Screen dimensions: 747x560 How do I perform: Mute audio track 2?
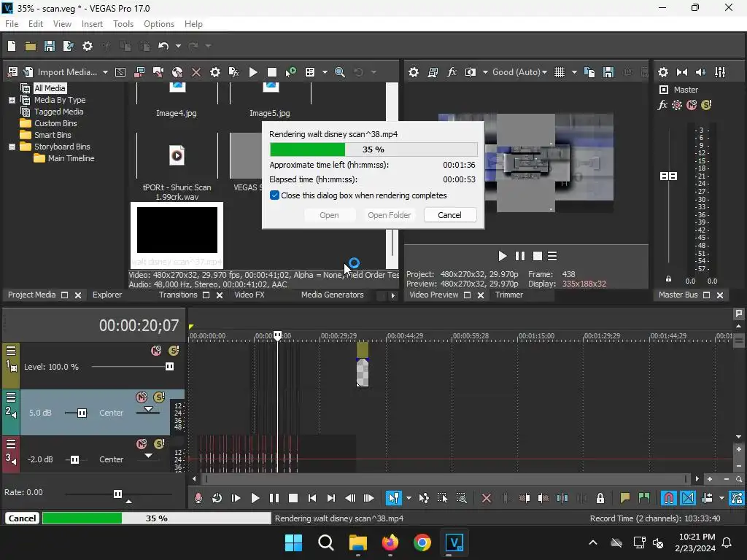[x=142, y=397]
